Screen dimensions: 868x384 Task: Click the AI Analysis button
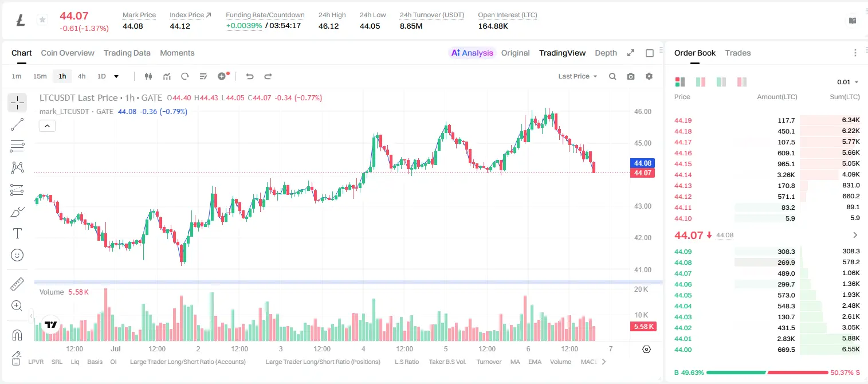(x=472, y=53)
